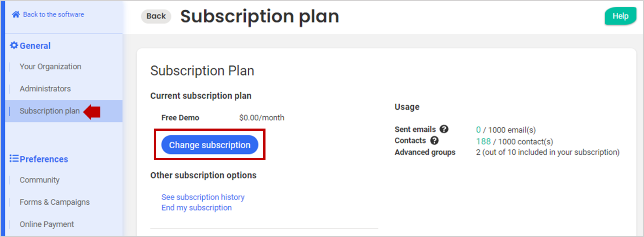Open Community preferences

pyautogui.click(x=40, y=180)
